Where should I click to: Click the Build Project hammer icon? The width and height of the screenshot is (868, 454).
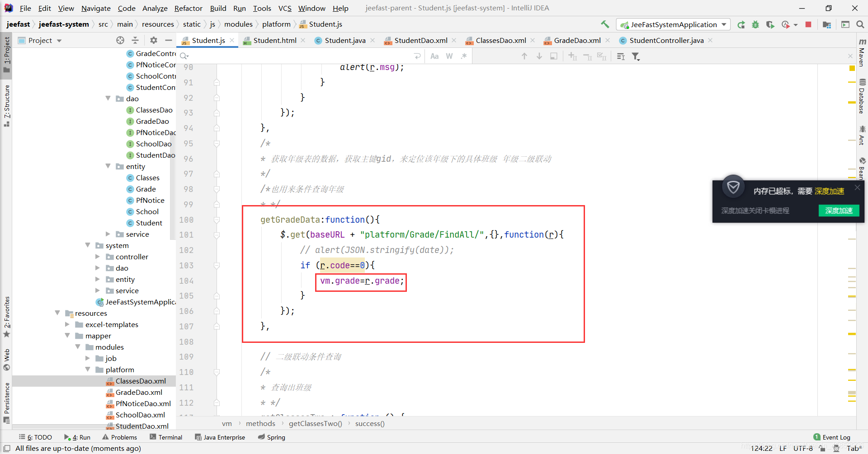click(x=605, y=24)
